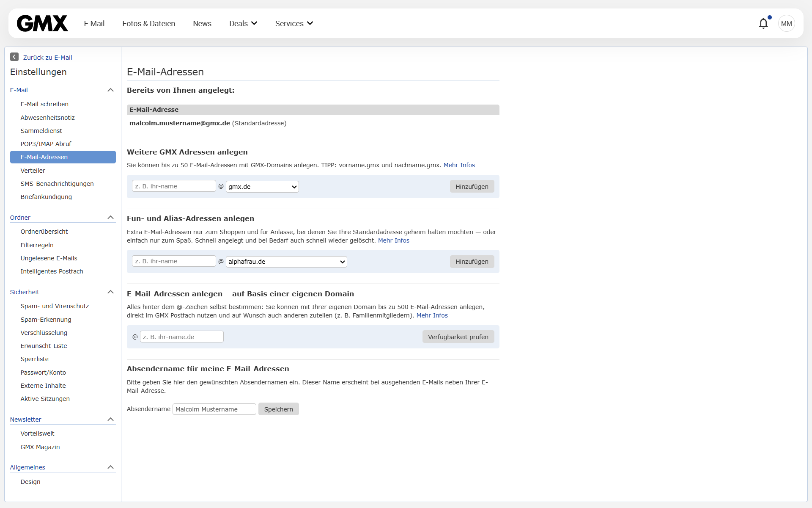
Task: Click Verfügbarkeit prüfen for own domain
Action: (x=458, y=337)
